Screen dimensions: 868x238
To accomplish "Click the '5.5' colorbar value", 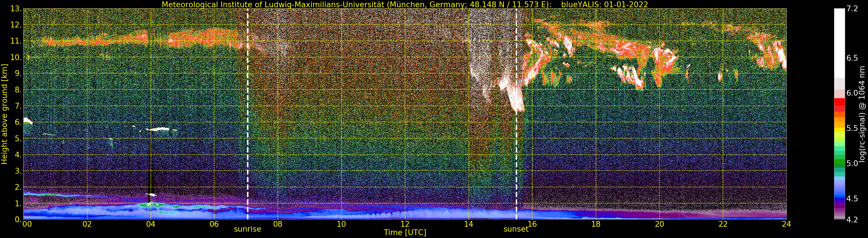I will click(852, 128).
